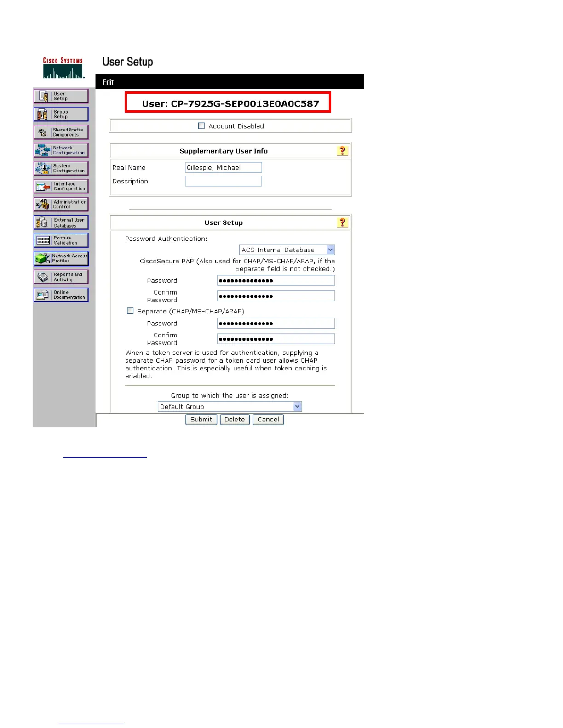Open Shared Profile Components icon
This screenshot has width=563, height=728.
pos(61,132)
